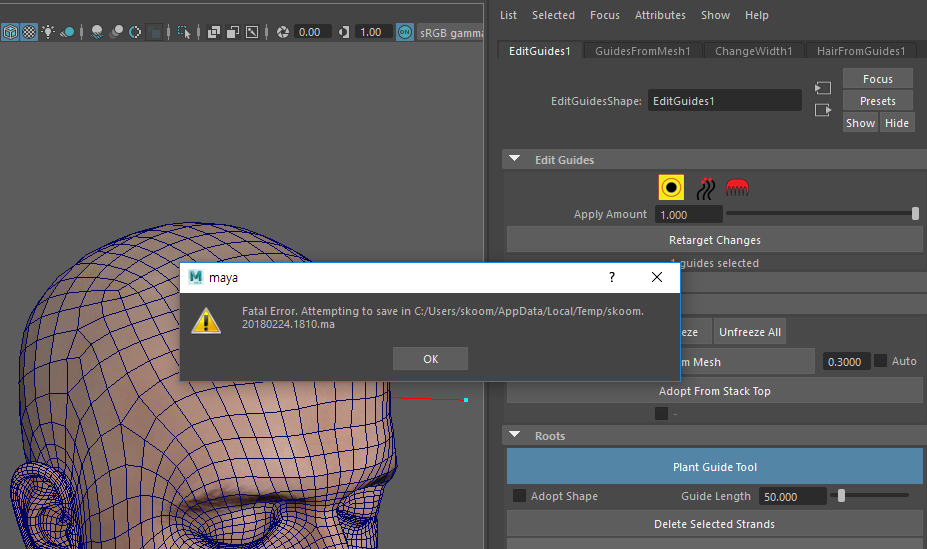This screenshot has width=927, height=549.
Task: Click the Guide Length input field
Action: [x=793, y=496]
